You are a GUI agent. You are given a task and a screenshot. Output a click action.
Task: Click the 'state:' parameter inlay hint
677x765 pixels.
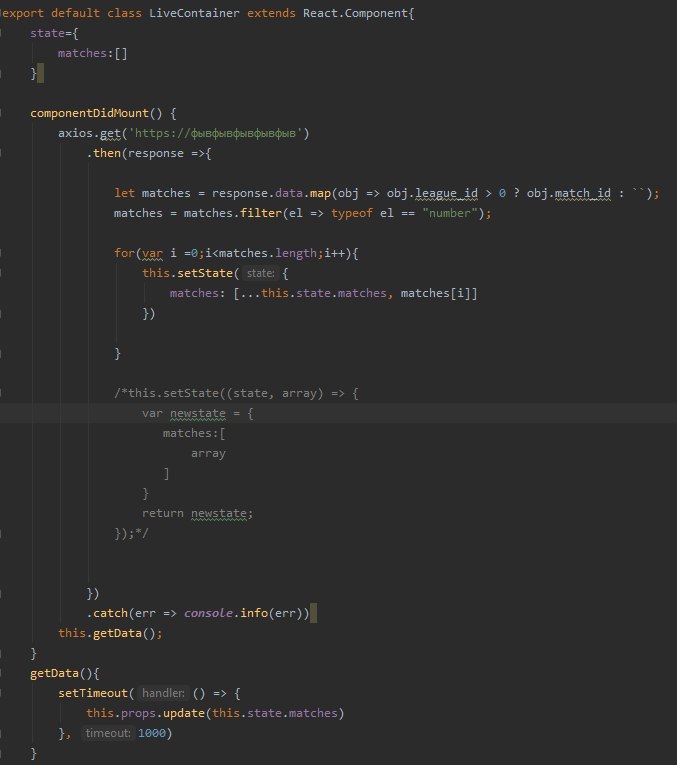coord(260,273)
